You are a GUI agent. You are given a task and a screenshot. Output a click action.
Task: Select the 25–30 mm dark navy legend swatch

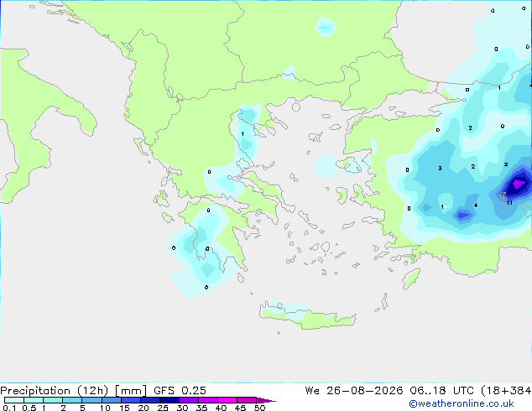[x=169, y=400]
